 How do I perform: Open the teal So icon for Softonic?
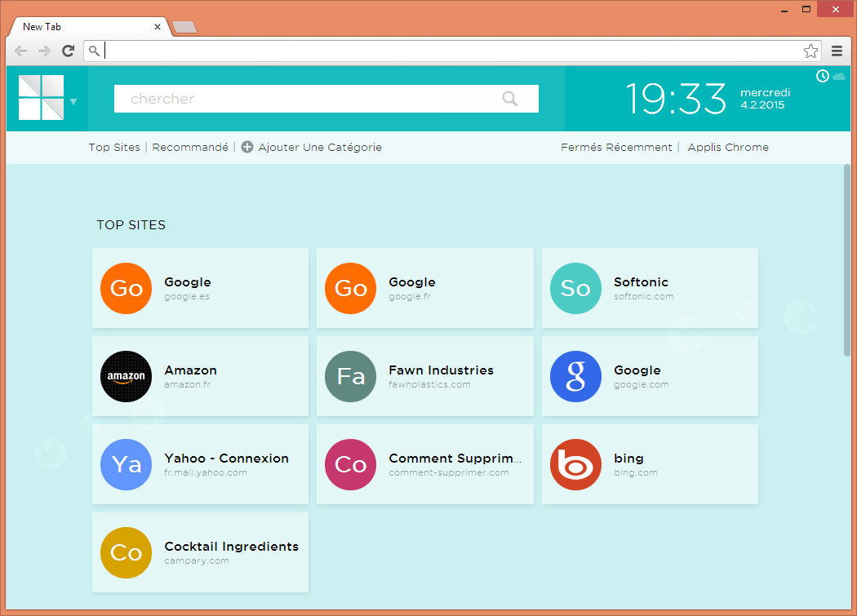(575, 288)
